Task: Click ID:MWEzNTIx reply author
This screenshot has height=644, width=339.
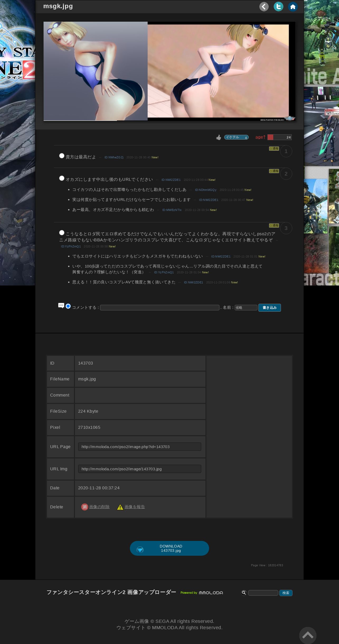Action: (172, 210)
